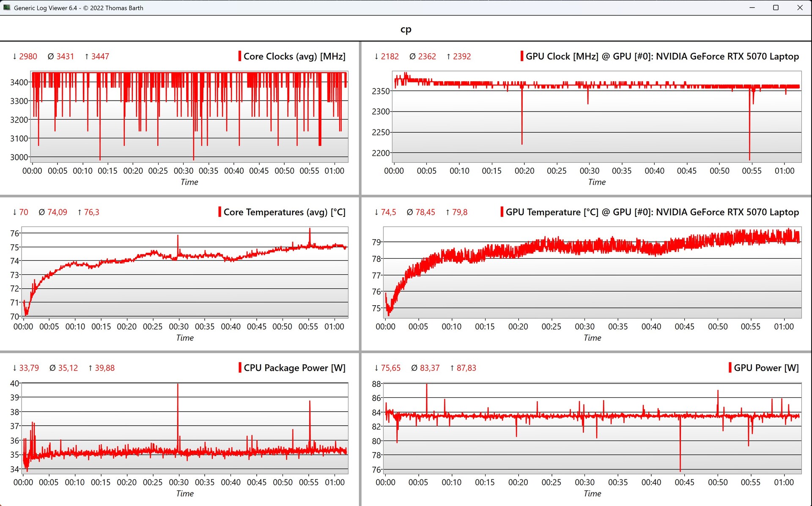The image size is (812, 506).
Task: Click GPU Power minimum value 75,65
Action: [x=390, y=368]
